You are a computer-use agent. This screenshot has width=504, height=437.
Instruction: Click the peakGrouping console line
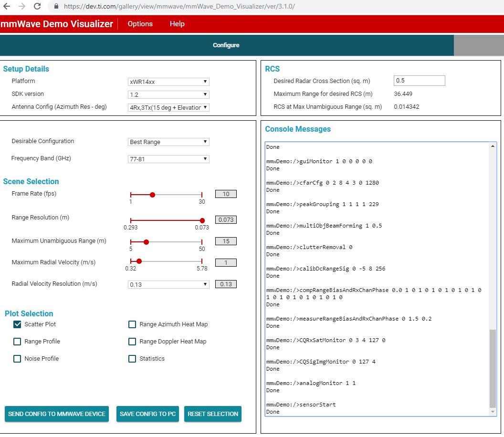[x=322, y=204]
